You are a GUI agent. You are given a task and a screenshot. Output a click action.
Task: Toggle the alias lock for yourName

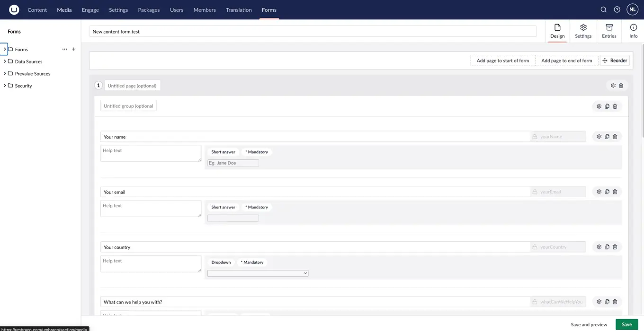[536, 136]
